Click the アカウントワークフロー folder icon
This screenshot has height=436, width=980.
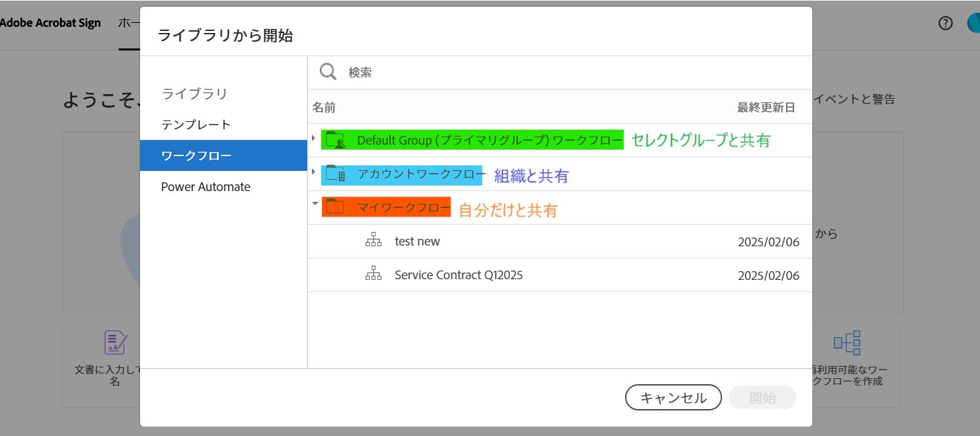[335, 174]
